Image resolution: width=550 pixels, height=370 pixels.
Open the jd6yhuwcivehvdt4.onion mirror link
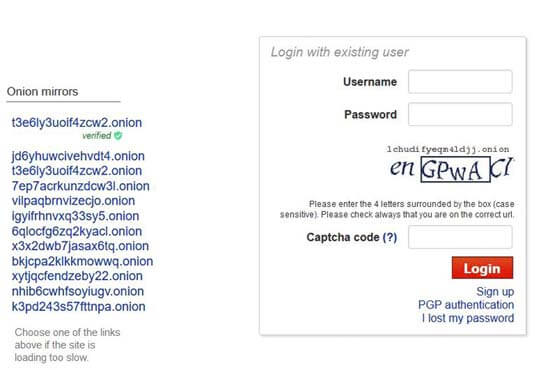[78, 156]
